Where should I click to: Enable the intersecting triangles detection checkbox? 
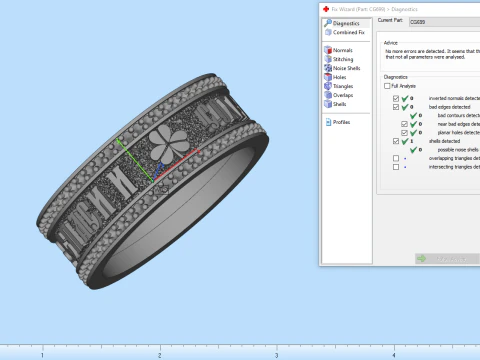tap(396, 167)
